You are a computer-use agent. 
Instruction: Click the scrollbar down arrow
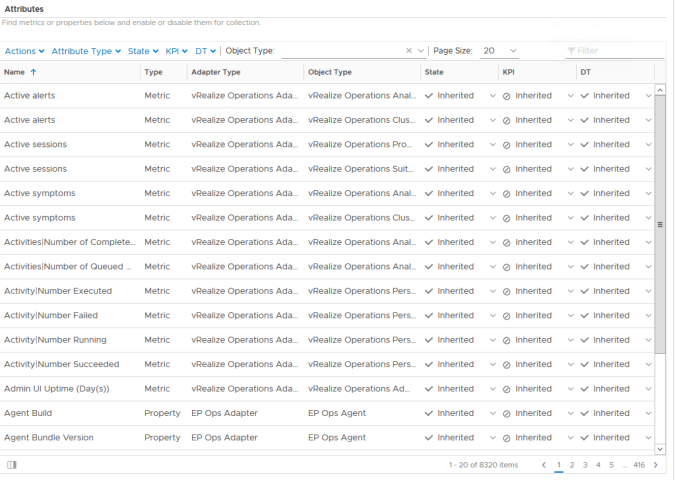pyautogui.click(x=660, y=449)
